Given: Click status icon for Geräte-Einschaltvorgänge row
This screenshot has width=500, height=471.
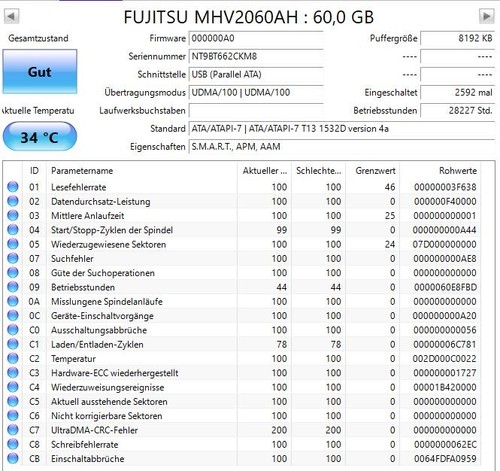Looking at the screenshot, I should [x=13, y=316].
